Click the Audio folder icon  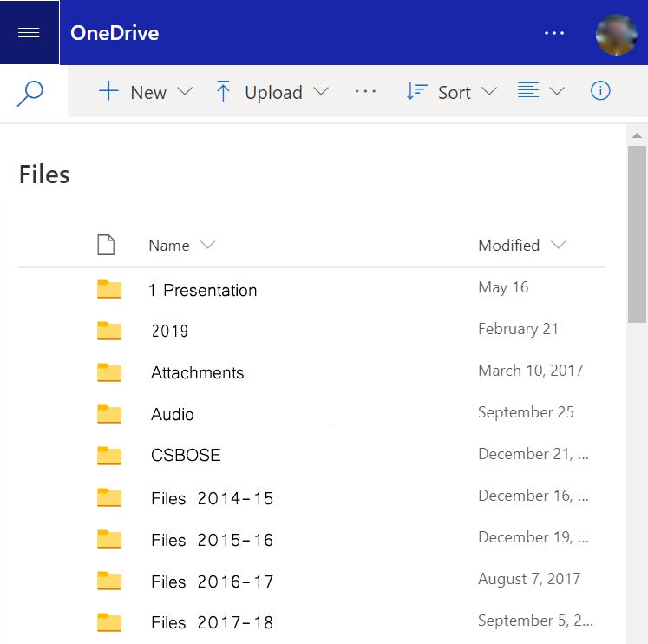109,414
